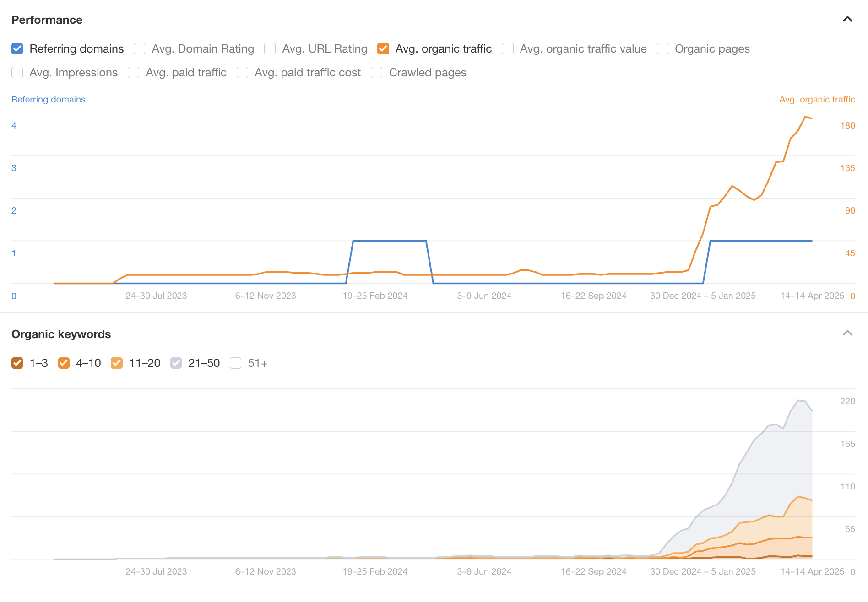868x602 pixels.
Task: Enable the Avg. Impressions metric
Action: [x=17, y=73]
